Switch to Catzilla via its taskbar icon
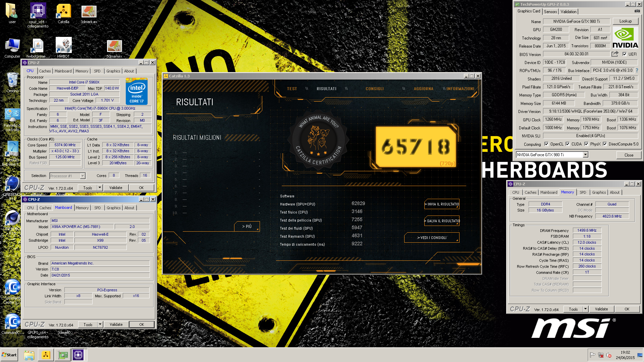The image size is (644, 362). (46, 355)
